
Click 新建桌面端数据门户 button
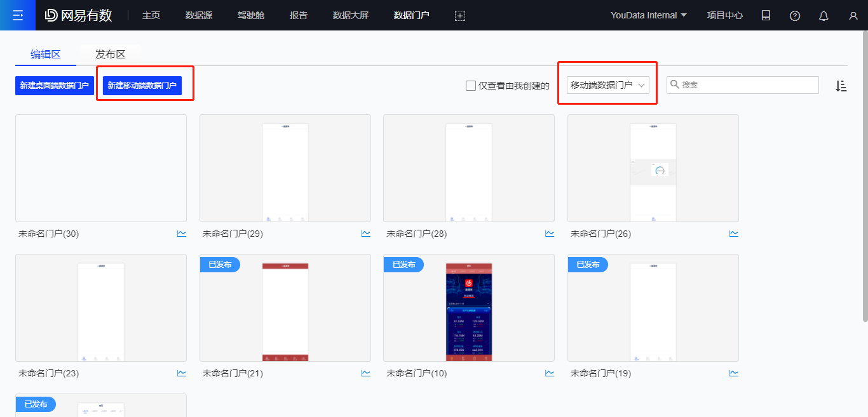[x=55, y=86]
